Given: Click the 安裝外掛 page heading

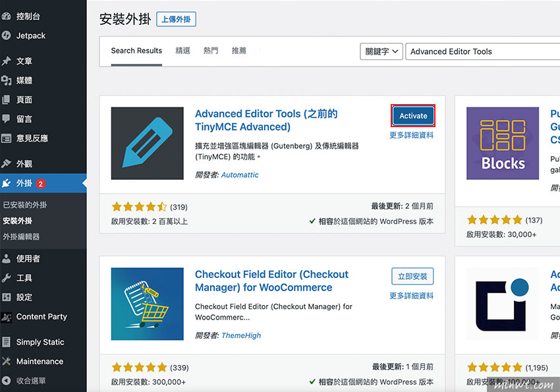Looking at the screenshot, I should [x=125, y=19].
